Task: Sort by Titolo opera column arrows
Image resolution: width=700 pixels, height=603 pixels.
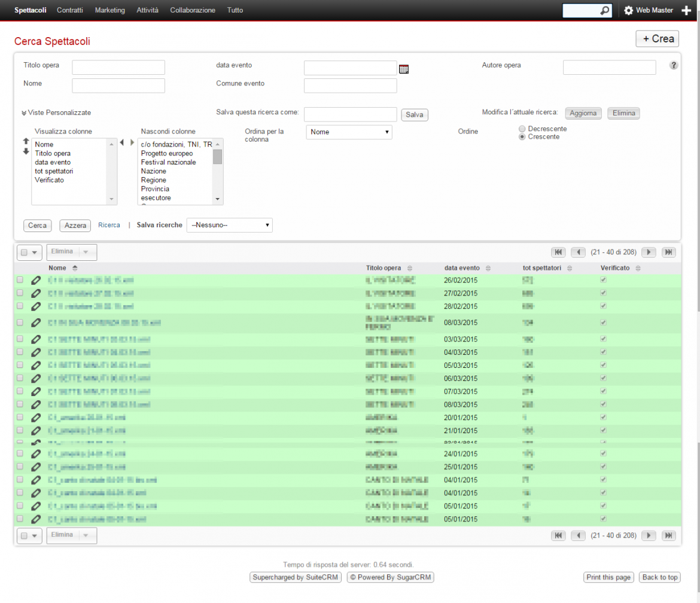Action: tap(409, 268)
